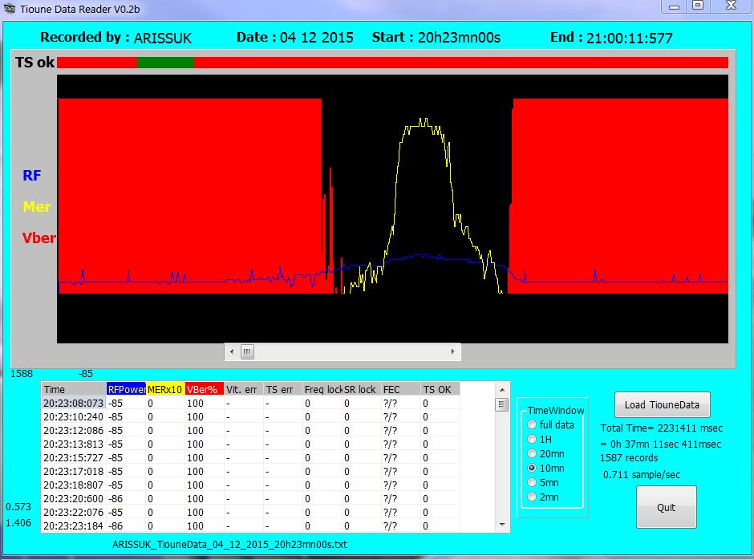Select the 20:23:12:086 time cell
The width and height of the screenshot is (754, 560).
point(74,430)
